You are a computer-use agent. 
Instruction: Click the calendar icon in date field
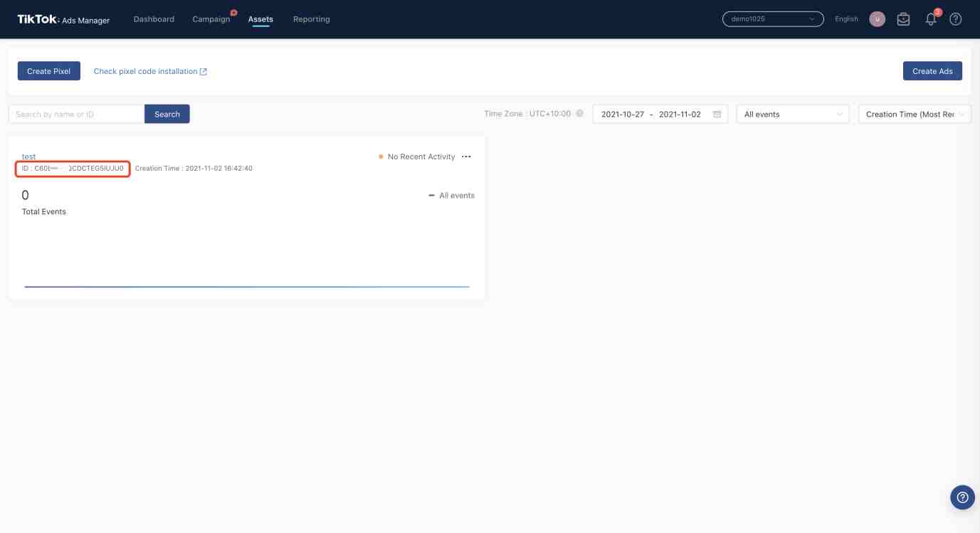[x=717, y=114]
